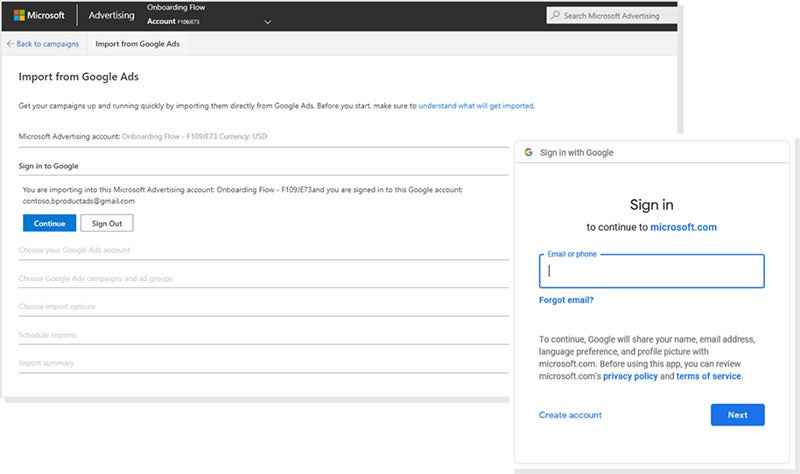Screen dimensions: 800x474
Task: Open the Onboarding Flow account selector
Action: (209, 15)
